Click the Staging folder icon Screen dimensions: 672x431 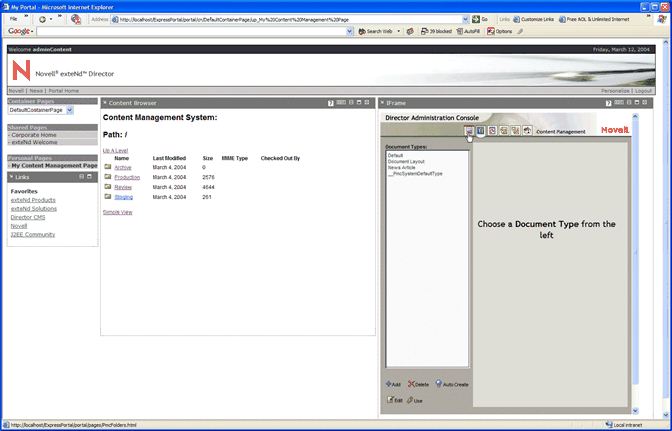[x=108, y=197]
